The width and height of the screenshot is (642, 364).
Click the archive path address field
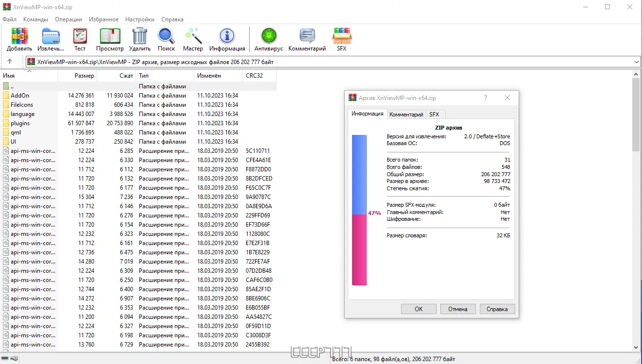pyautogui.click(x=333, y=62)
